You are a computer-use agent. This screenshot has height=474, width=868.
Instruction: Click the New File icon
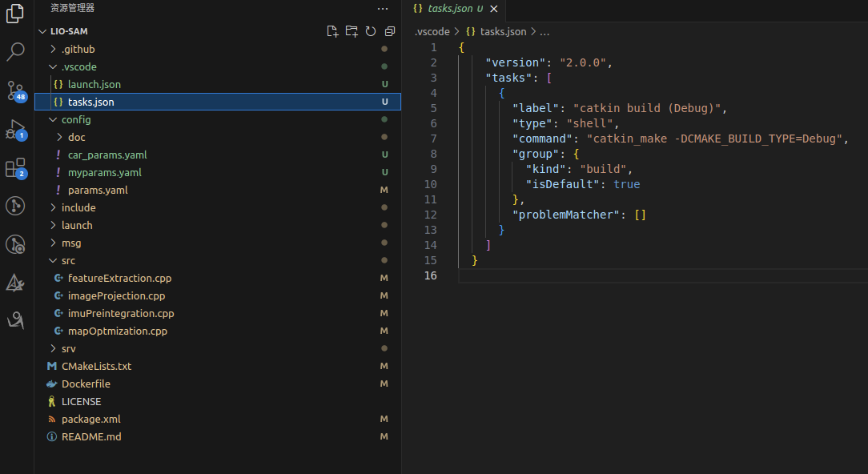[x=332, y=31]
